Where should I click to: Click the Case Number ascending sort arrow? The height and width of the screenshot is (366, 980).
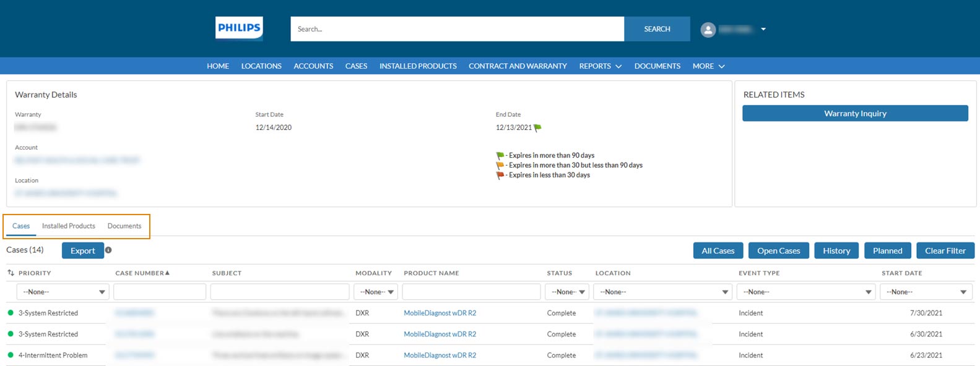(x=167, y=273)
